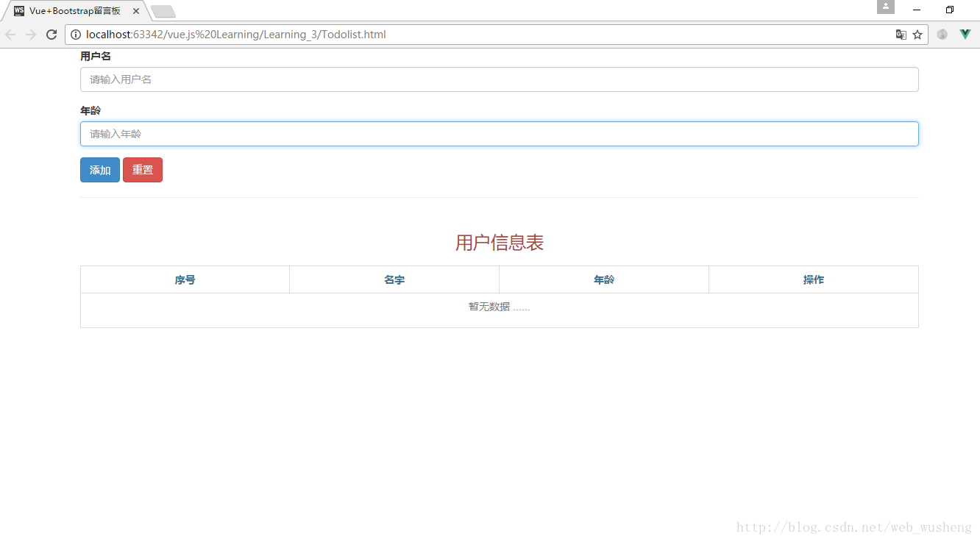The width and height of the screenshot is (980, 542).
Task: Select the Vue+Bootstrap留言板 tab
Action: pyautogui.click(x=74, y=11)
